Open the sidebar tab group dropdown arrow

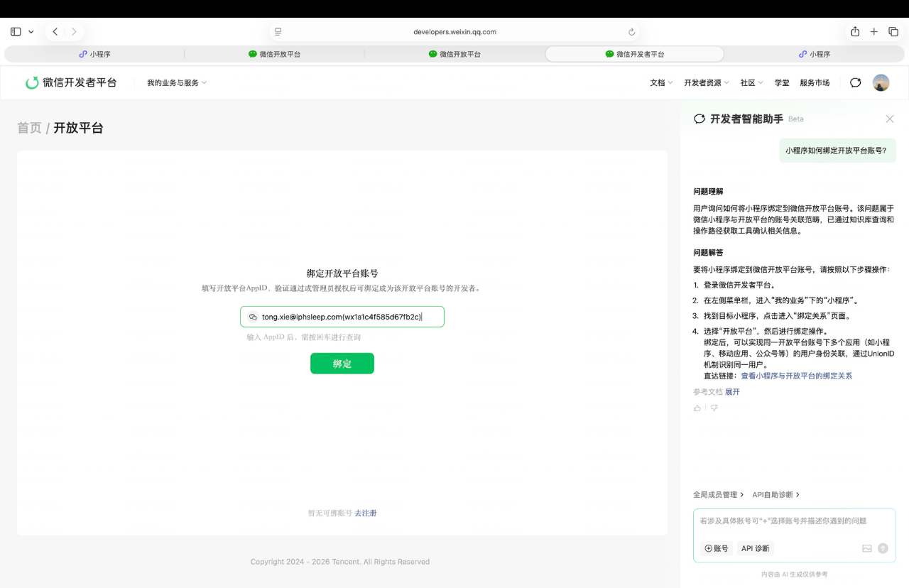tap(31, 32)
